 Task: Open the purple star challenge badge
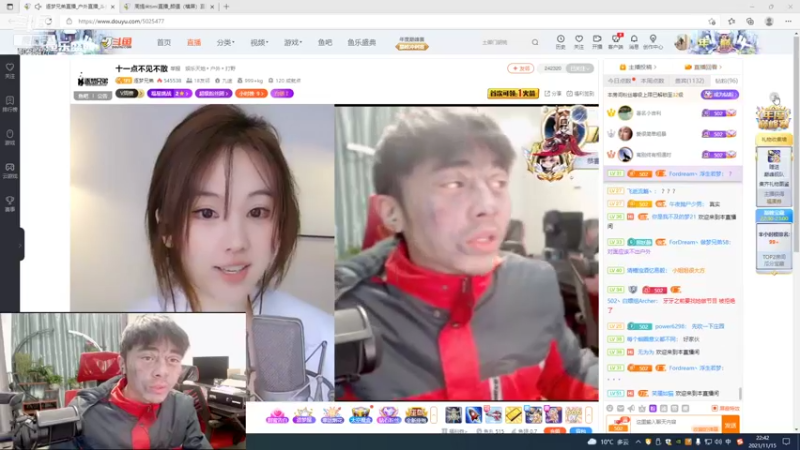169,93
